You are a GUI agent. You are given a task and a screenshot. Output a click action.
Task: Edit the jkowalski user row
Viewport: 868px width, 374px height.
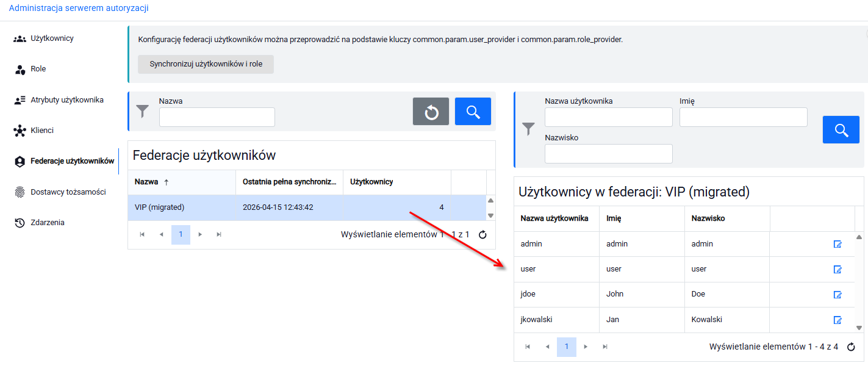tap(838, 320)
